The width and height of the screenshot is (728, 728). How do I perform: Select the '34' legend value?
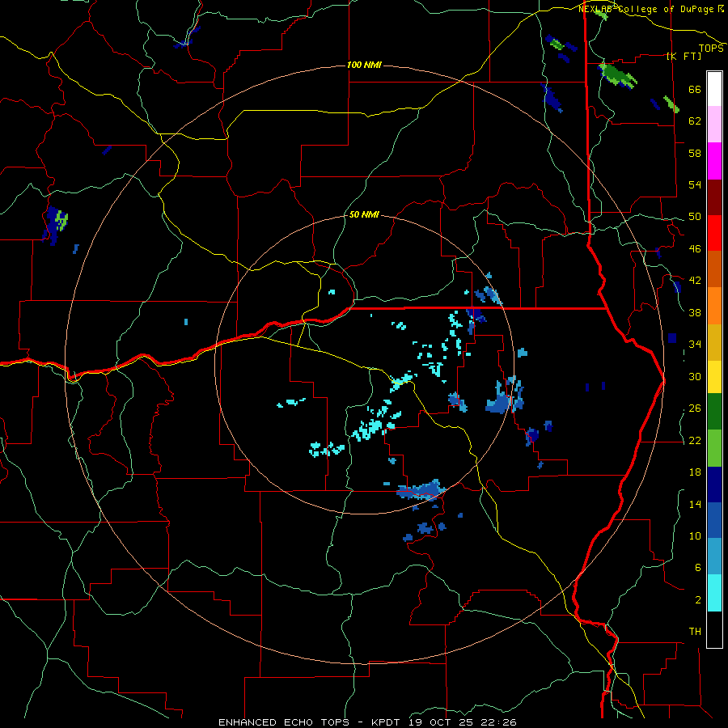(695, 345)
